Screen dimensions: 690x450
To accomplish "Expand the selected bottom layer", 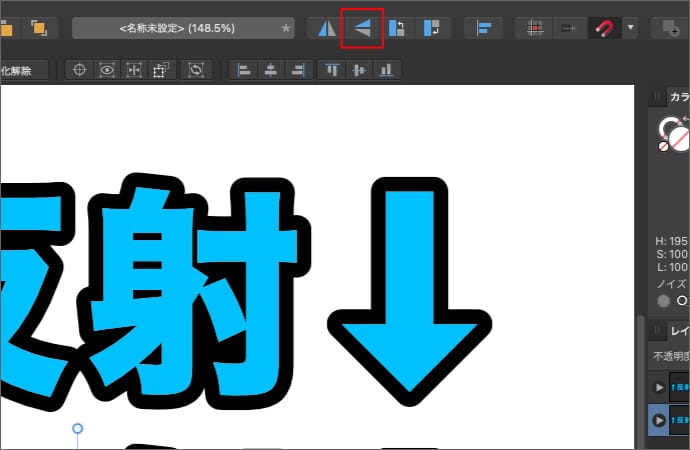I will 659,420.
